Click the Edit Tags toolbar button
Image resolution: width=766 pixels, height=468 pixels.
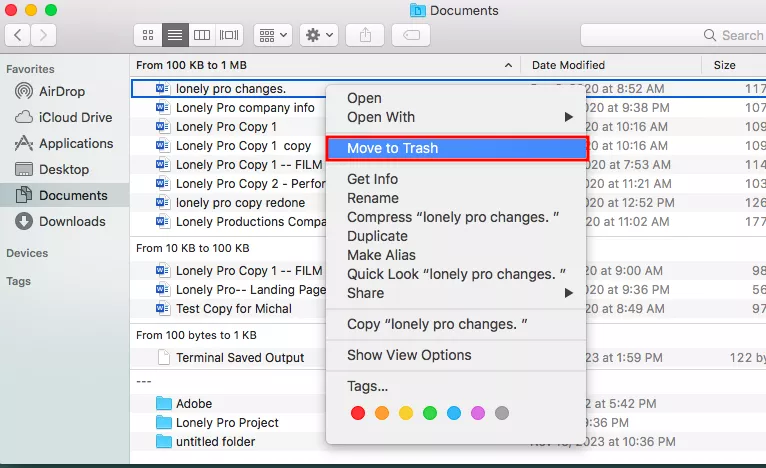point(410,34)
